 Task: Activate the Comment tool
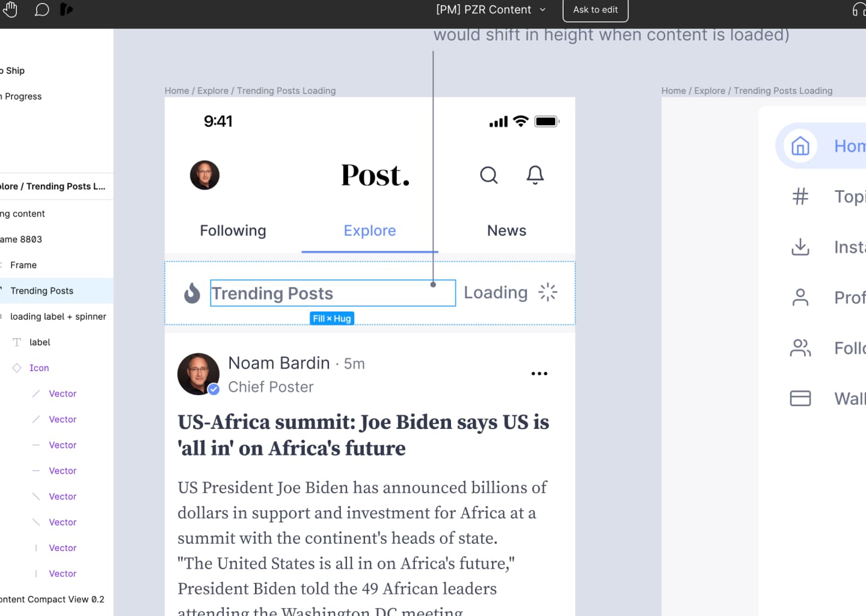[41, 10]
